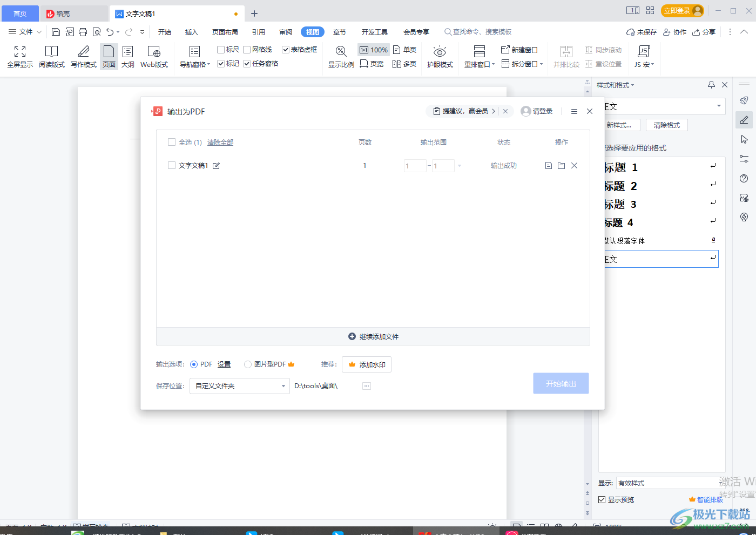Click the help question-mark sidebar icon

[744, 179]
